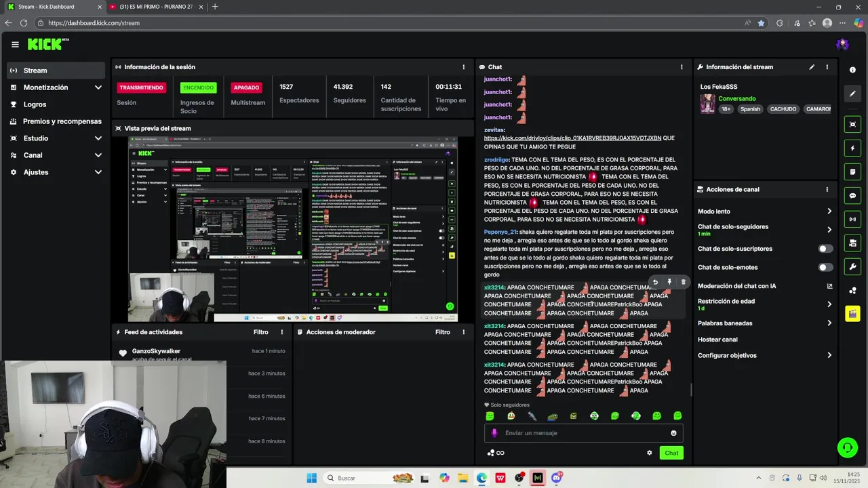The width and height of the screenshot is (868, 488).
Task: Open the hamburger menu beside the Kick logo
Action: pos(15,45)
